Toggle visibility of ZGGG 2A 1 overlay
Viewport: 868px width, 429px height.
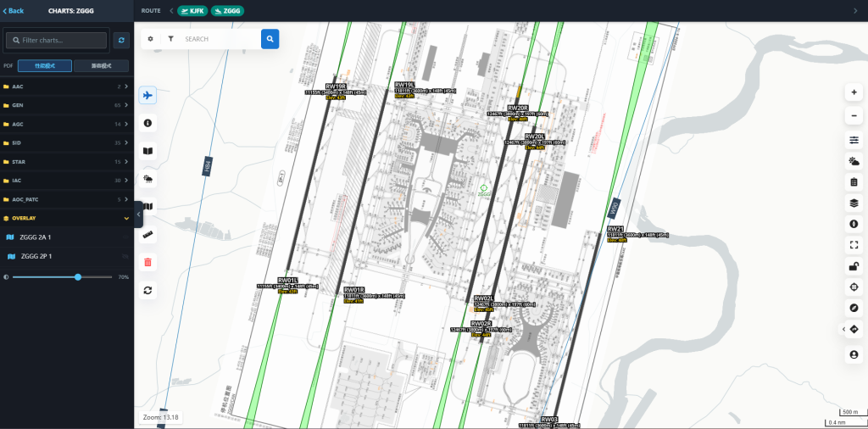[125, 237]
